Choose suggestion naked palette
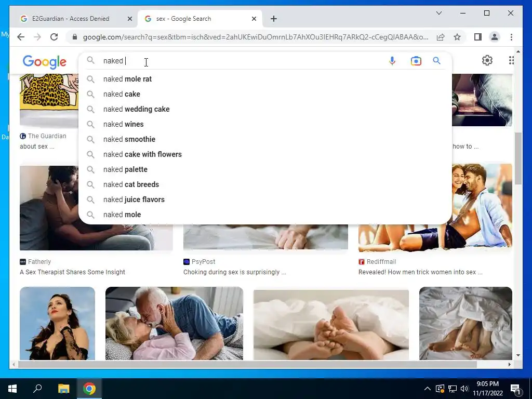The height and width of the screenshot is (399, 532). pos(264,169)
